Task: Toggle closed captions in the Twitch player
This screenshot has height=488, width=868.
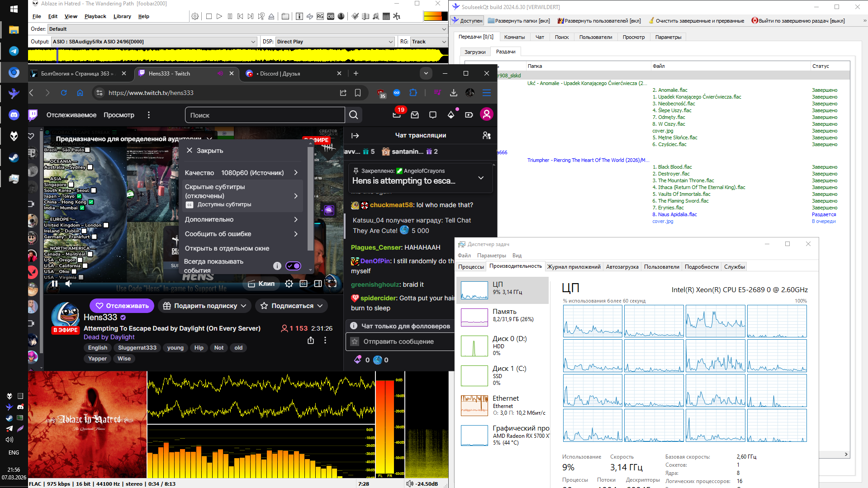Action: click(x=304, y=284)
